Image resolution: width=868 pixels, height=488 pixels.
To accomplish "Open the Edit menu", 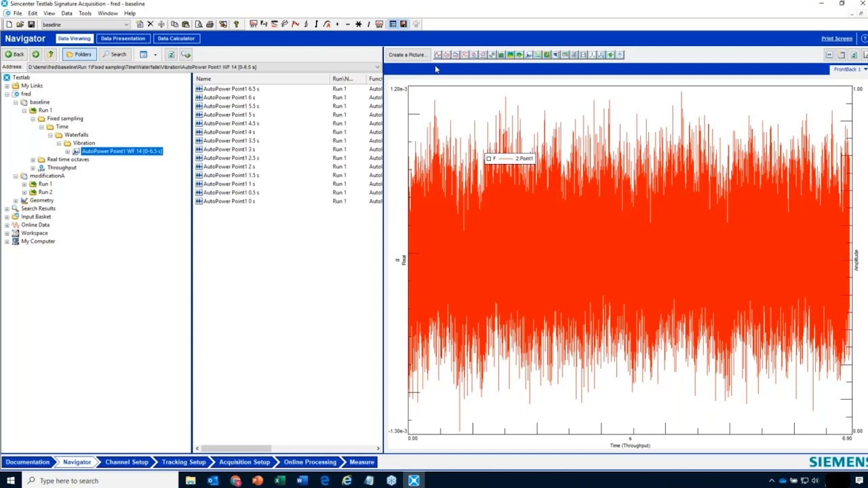I will tap(33, 13).
